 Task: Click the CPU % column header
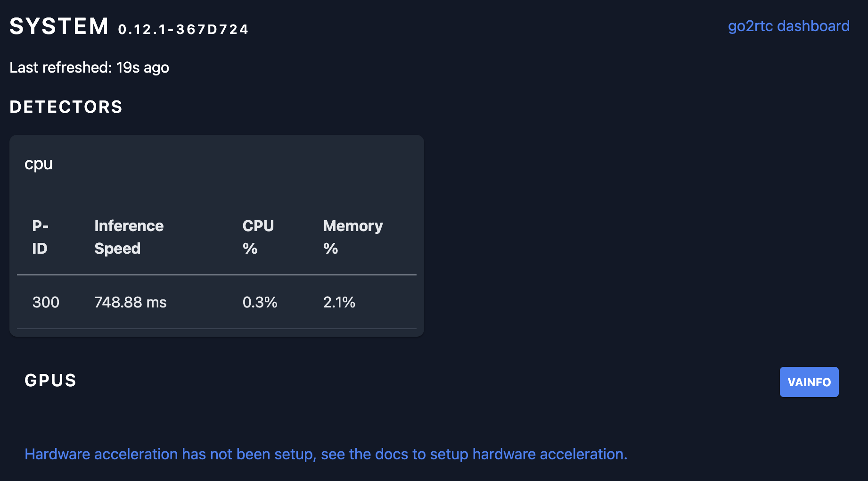click(258, 237)
